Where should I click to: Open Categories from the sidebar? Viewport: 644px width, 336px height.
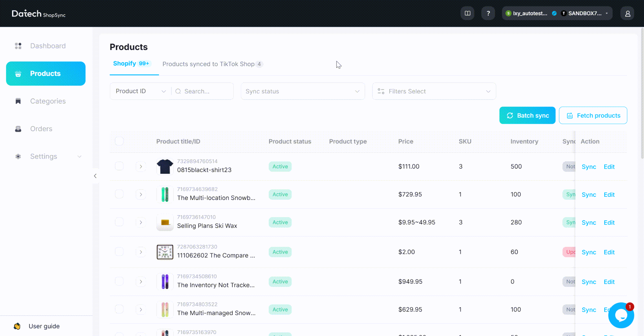pos(48,101)
